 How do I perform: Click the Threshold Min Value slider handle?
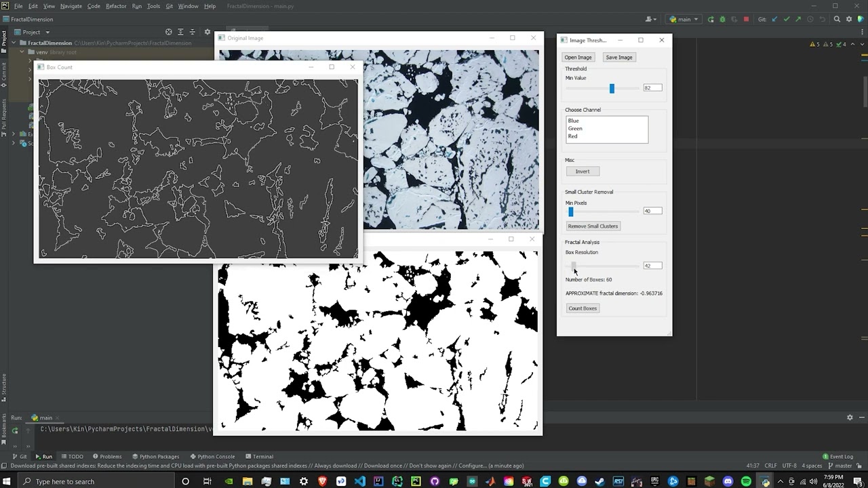pos(612,88)
